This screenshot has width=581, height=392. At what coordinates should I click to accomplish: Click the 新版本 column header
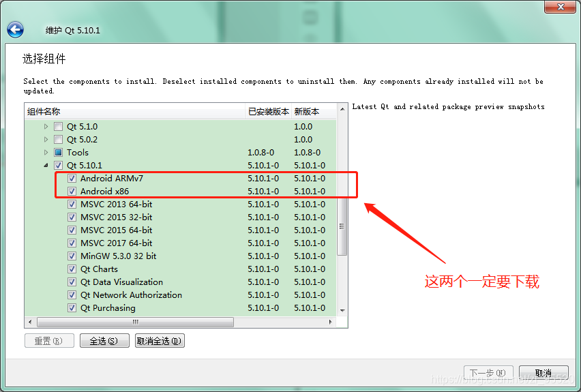tap(314, 112)
